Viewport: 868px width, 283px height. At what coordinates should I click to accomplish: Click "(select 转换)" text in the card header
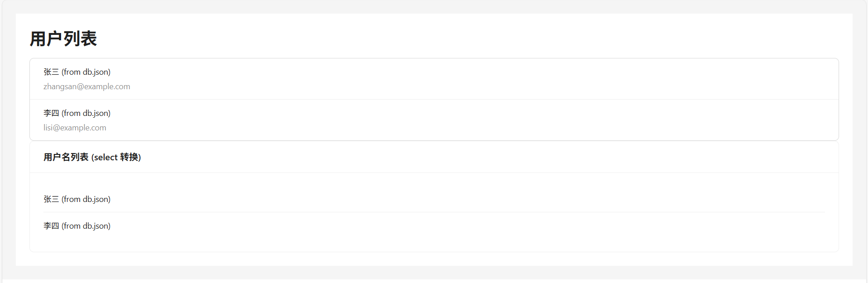(x=116, y=157)
